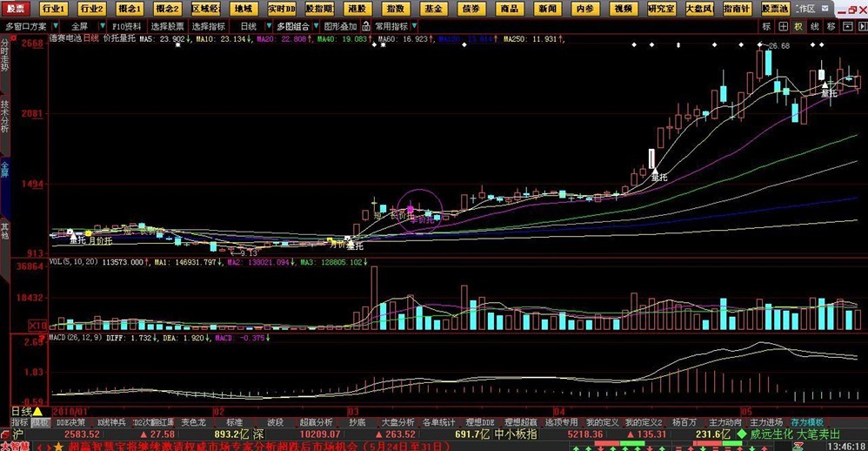Click the 存为模板 tab

pyautogui.click(x=806, y=422)
